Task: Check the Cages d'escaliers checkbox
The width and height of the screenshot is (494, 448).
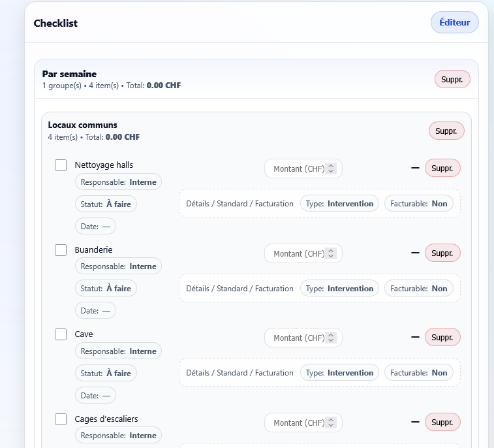Action: tap(61, 419)
